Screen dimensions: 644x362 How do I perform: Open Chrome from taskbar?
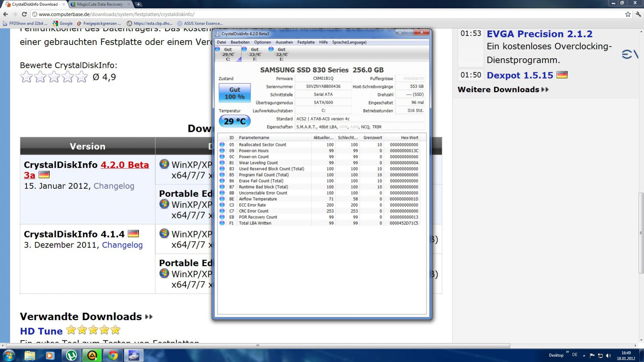[113, 355]
